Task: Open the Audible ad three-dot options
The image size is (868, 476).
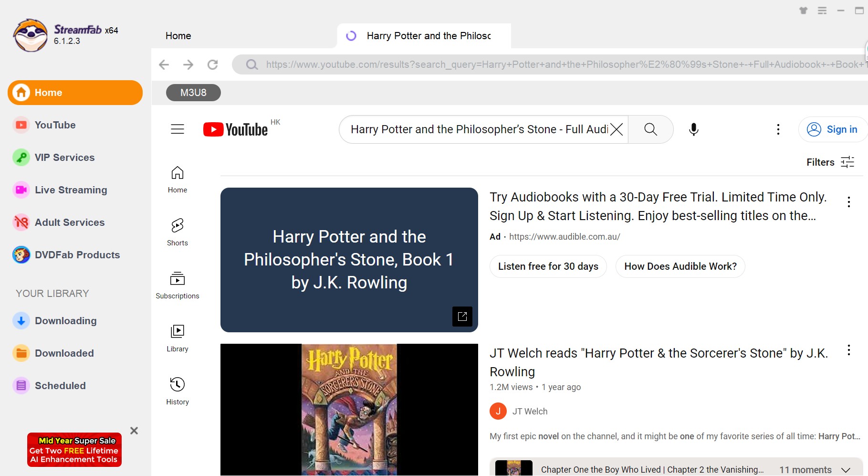Action: click(849, 202)
